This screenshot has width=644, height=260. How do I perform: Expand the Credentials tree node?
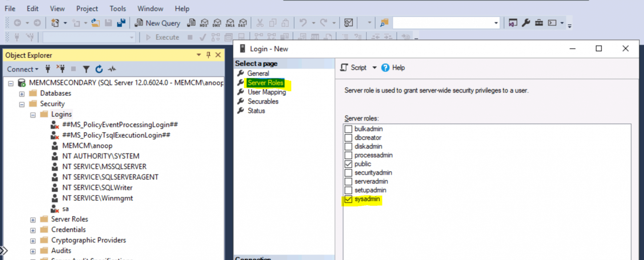[x=33, y=230]
